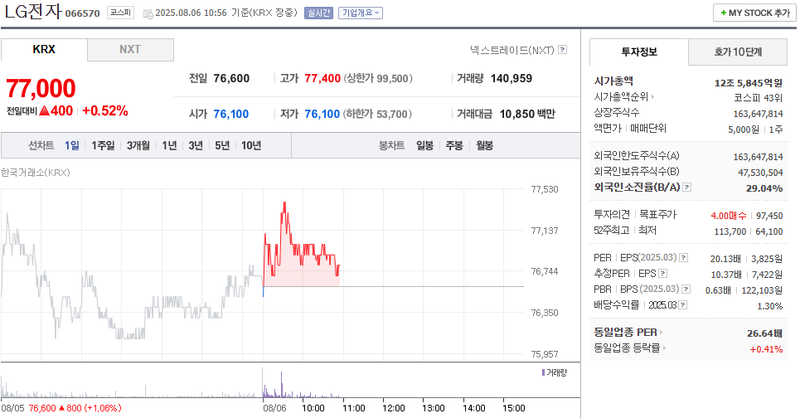Click the 52주최고 value 113,700
Image resolution: width=800 pixels, height=419 pixels.
[x=730, y=232]
